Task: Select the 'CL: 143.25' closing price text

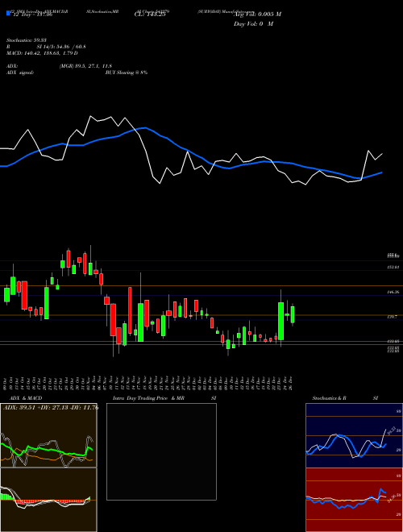Action: click(x=150, y=15)
